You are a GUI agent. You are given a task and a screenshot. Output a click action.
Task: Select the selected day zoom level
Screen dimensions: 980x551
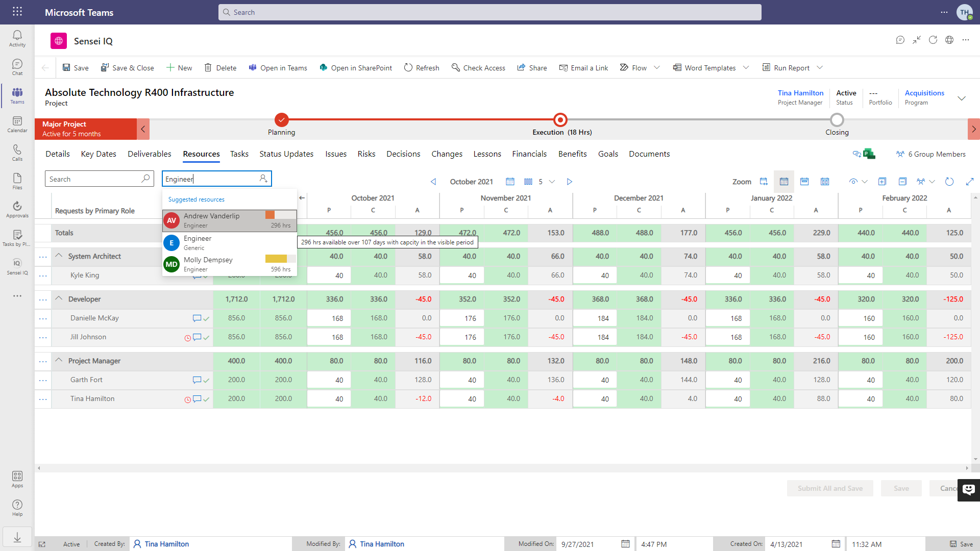click(784, 182)
